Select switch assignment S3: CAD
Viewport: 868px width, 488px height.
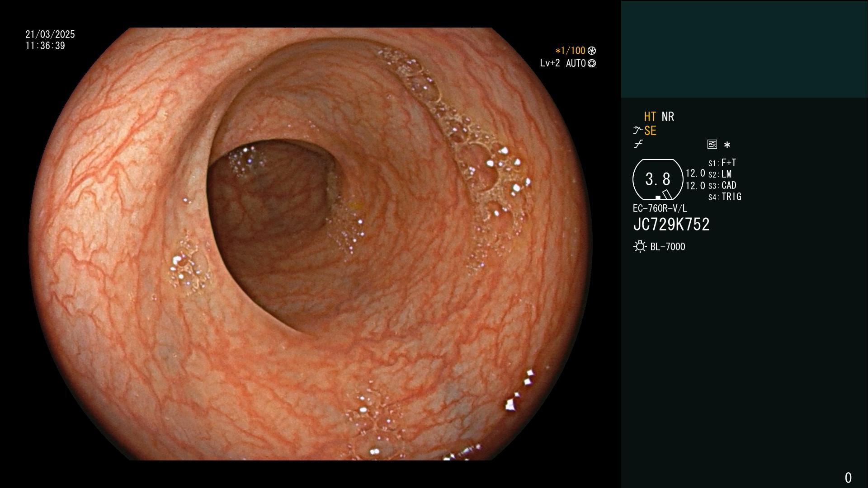pyautogui.click(x=722, y=185)
